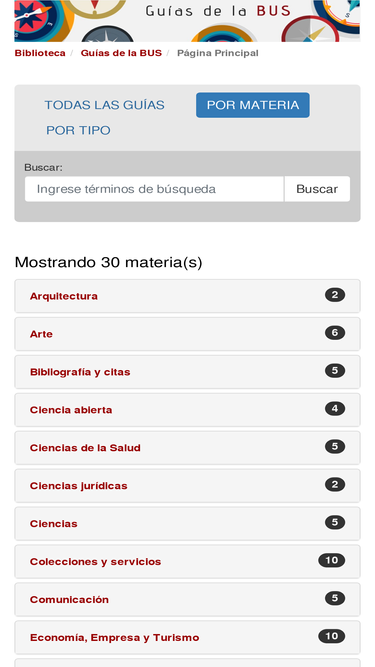375x667 pixels.
Task: Click the 10 badge for Colecciones y servicios
Action: [x=332, y=560]
